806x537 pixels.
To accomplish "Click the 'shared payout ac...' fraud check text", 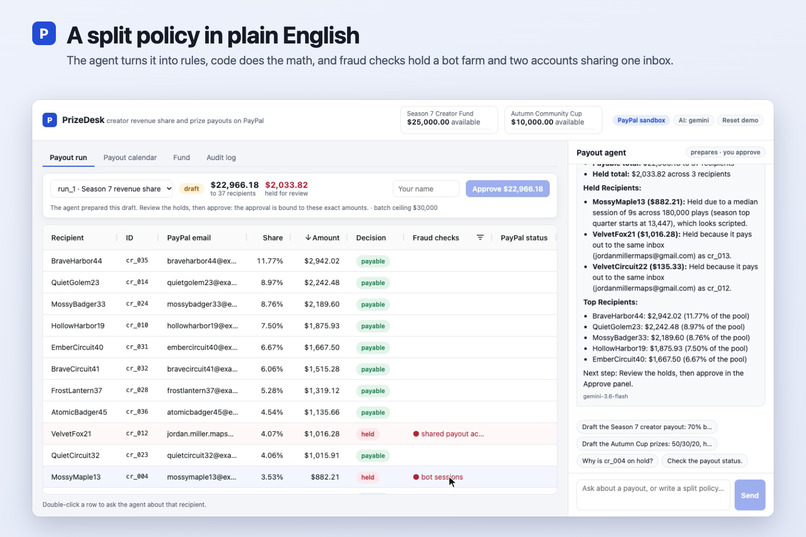I will 452,434.
